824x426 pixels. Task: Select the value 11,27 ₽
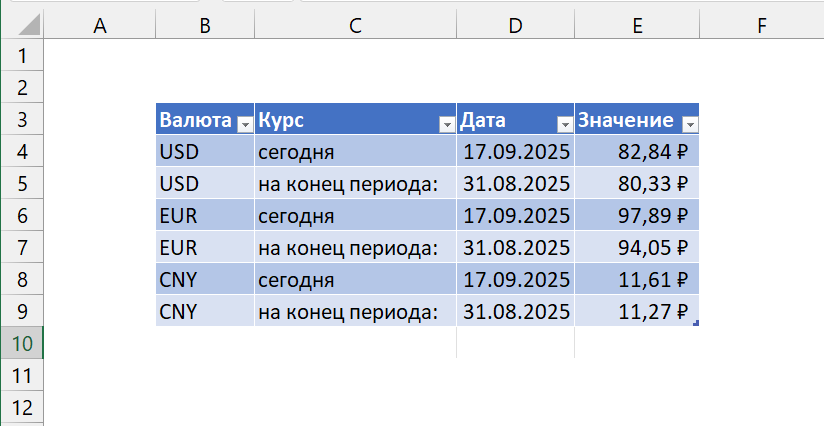click(x=637, y=311)
